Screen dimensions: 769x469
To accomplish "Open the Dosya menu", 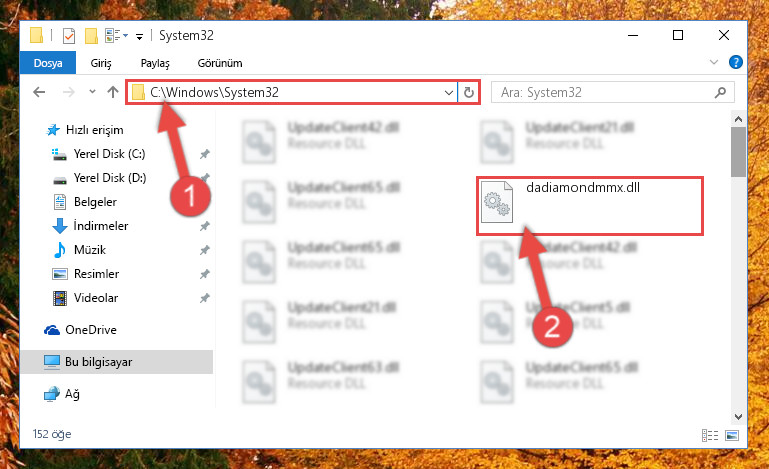I will click(48, 63).
